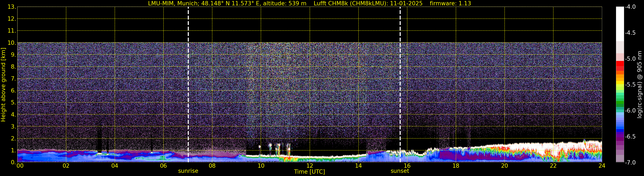Image resolution: width=644 pixels, height=176 pixels.
Task: Click the 11. height axis tick label
Action: pyautogui.click(x=12, y=31)
